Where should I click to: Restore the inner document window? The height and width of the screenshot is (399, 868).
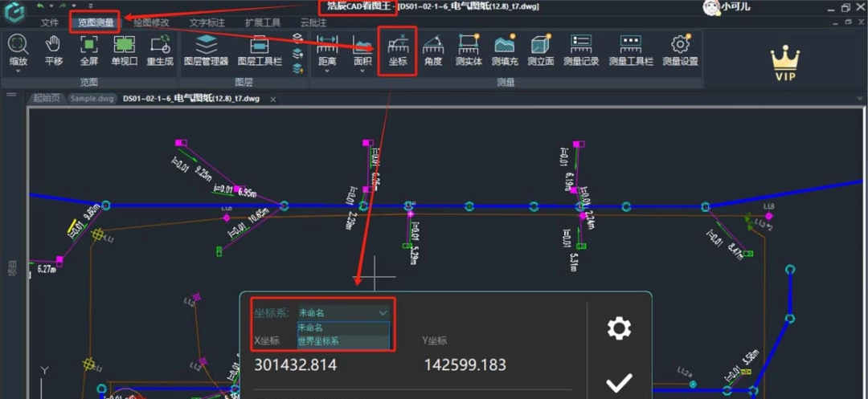click(848, 22)
